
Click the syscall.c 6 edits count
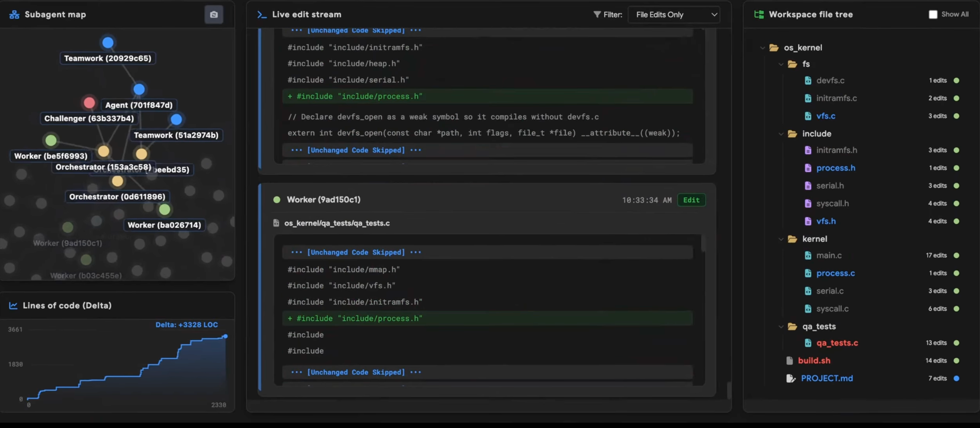(x=937, y=309)
